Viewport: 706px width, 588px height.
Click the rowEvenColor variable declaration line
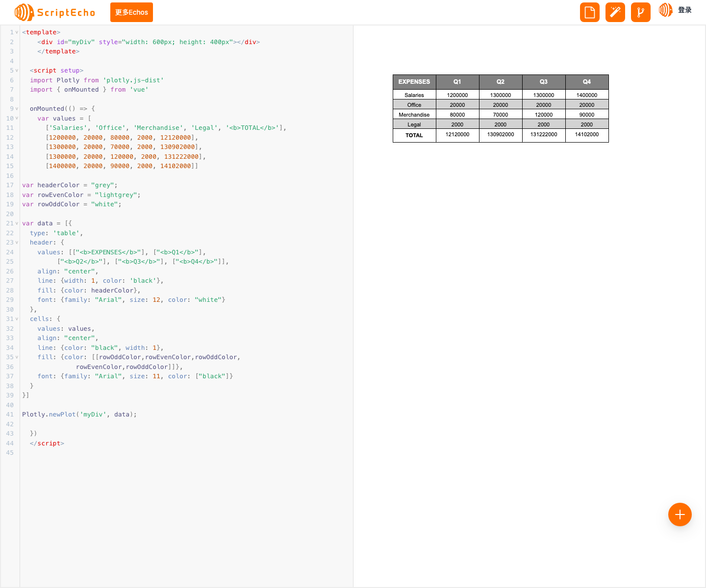(81, 195)
